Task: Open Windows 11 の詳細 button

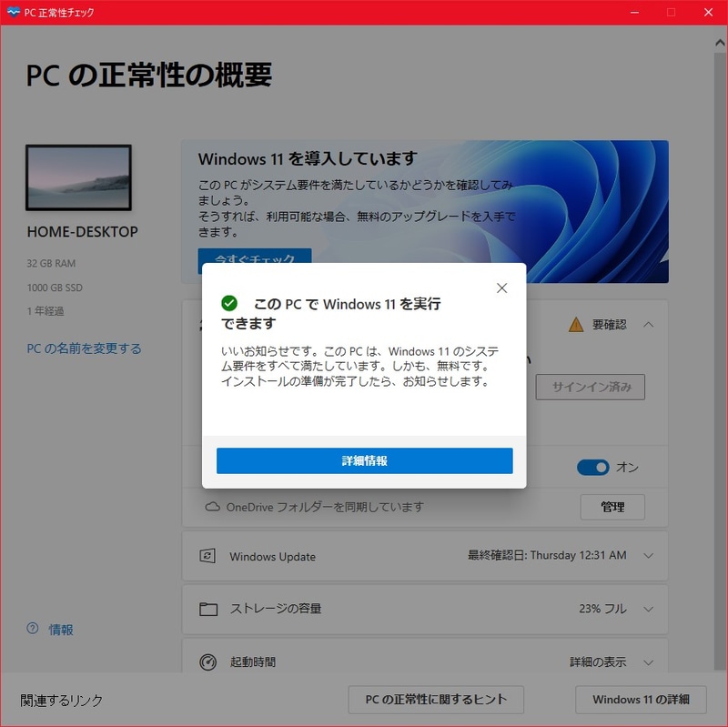Action: coord(641,700)
